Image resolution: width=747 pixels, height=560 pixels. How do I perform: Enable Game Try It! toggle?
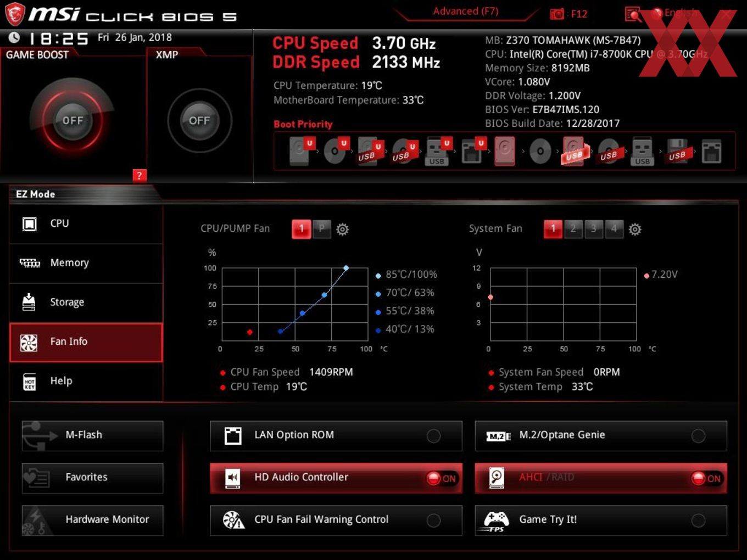[x=698, y=520]
